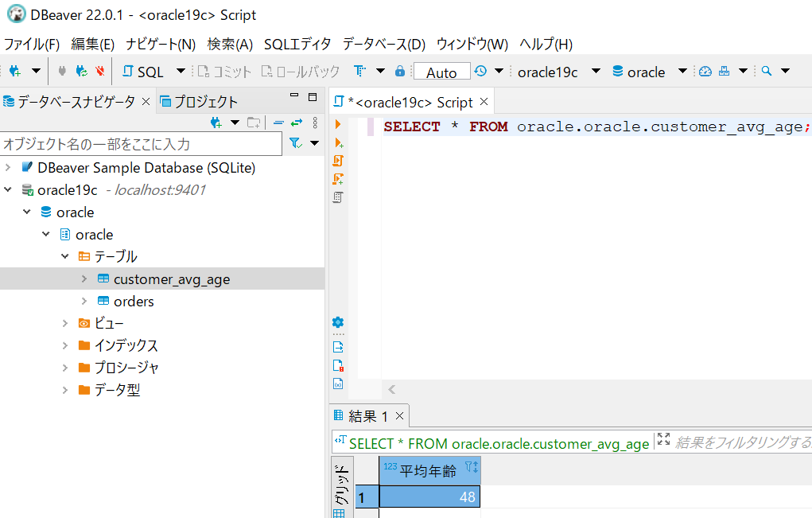The width and height of the screenshot is (812, 518).
Task: Click the object name filter input field
Action: click(141, 143)
